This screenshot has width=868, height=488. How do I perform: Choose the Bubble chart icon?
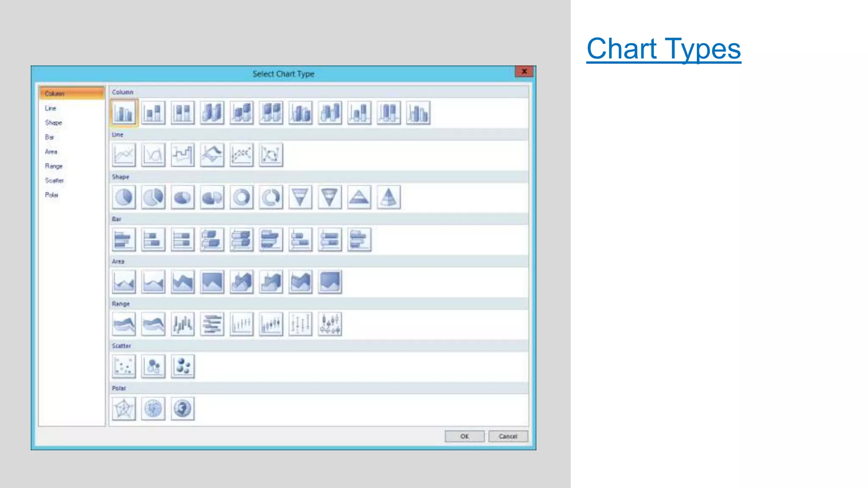click(x=153, y=366)
